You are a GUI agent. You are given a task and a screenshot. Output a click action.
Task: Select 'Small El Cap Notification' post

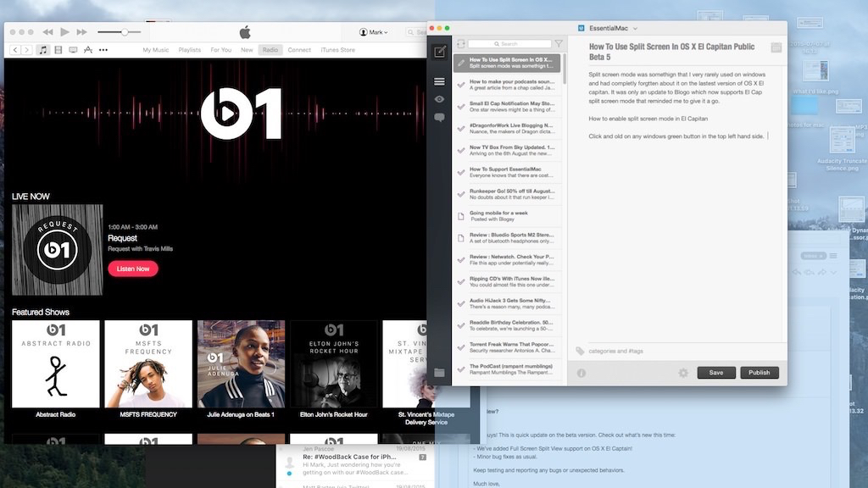[x=507, y=107]
